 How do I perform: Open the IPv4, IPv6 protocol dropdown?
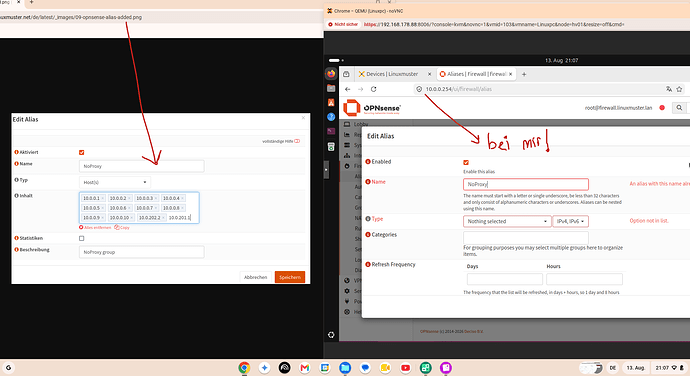coord(570,221)
